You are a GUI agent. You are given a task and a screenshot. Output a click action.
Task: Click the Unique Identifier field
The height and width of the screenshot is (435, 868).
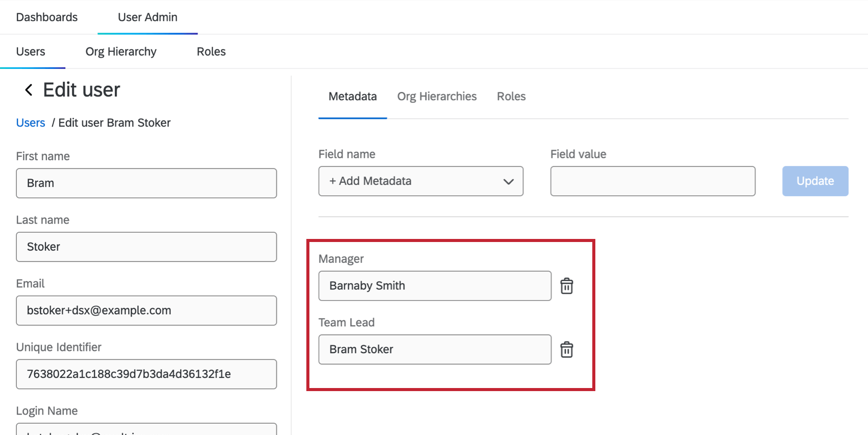tap(147, 374)
